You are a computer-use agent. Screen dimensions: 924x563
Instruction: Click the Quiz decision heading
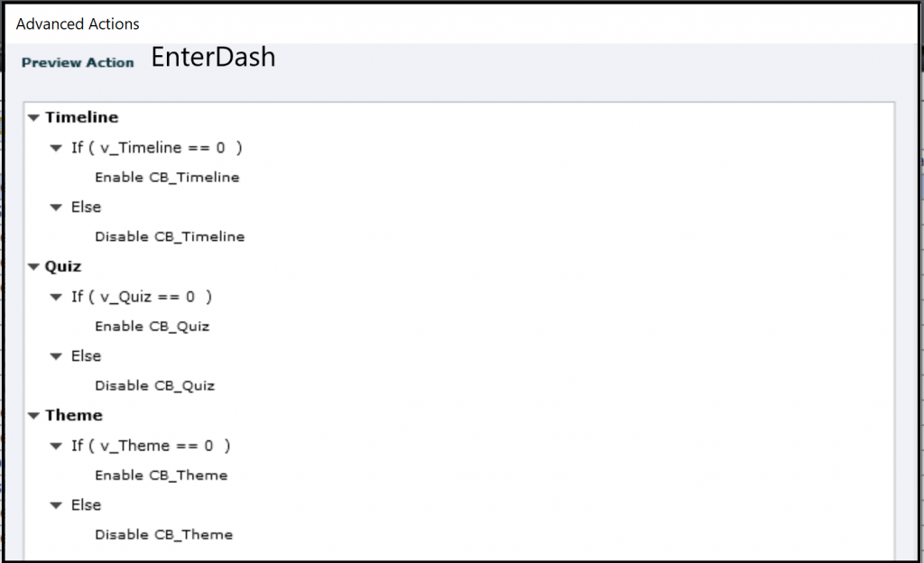pyautogui.click(x=63, y=266)
